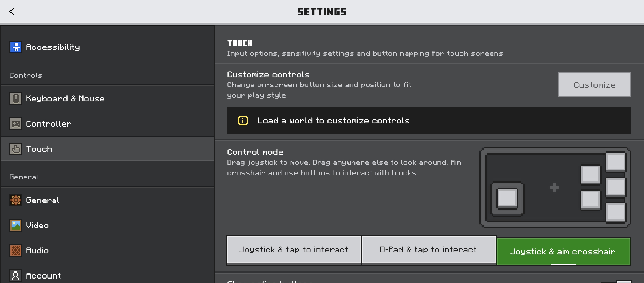Open the 'Keyboard & Mouse' text label

pyautogui.click(x=65, y=99)
